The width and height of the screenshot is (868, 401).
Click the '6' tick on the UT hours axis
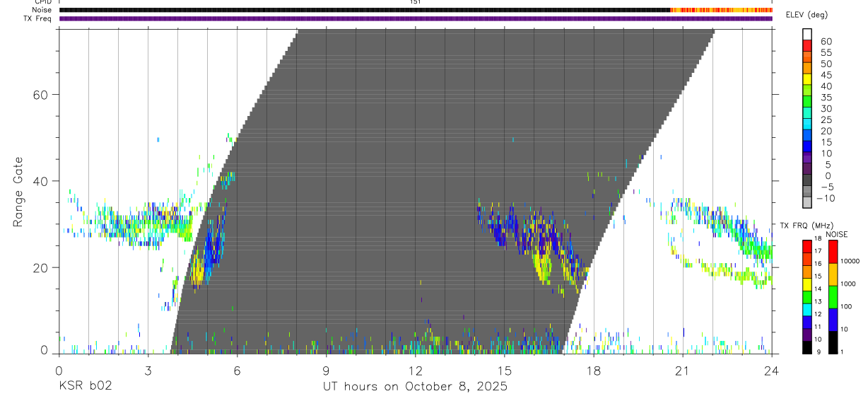(x=237, y=371)
